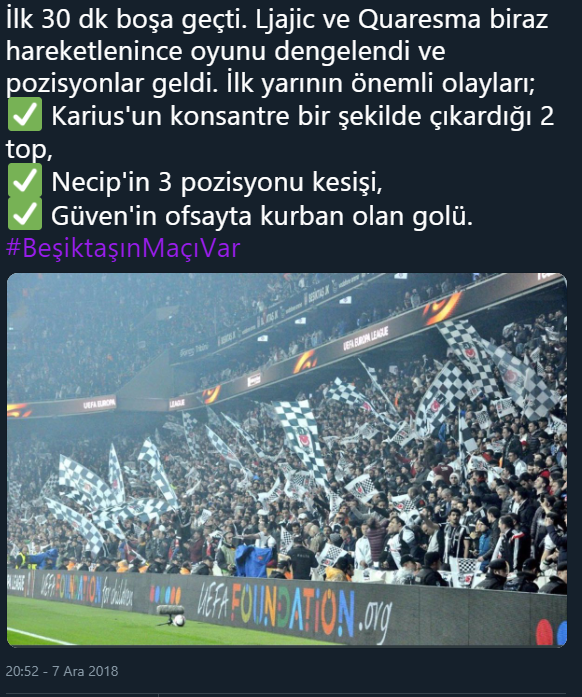Click the red and blue dots at banner end
Screen dimensions: 582x697
(x=551, y=631)
